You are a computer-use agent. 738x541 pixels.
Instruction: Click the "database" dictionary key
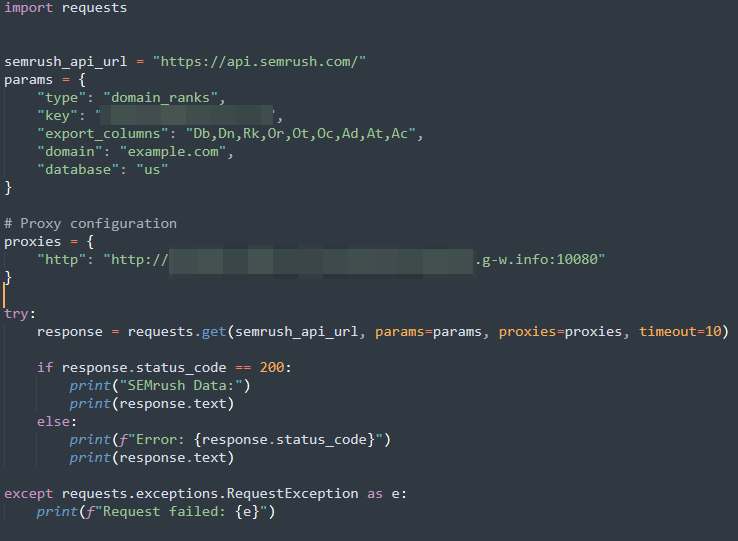coord(78,170)
